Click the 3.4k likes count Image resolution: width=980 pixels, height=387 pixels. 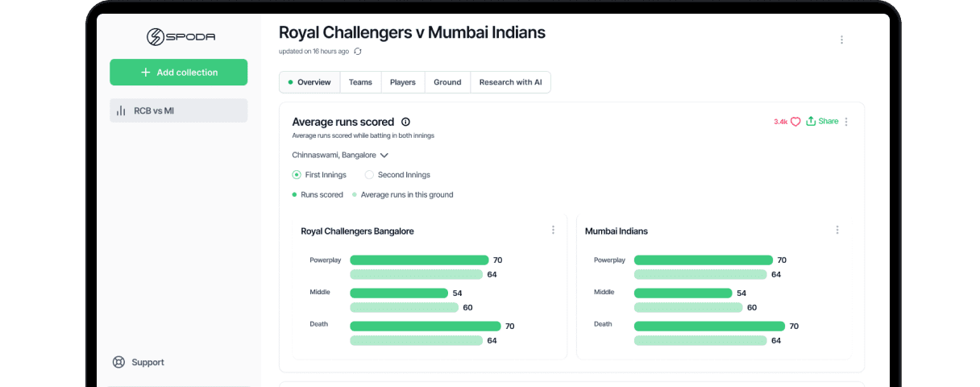[780, 122]
